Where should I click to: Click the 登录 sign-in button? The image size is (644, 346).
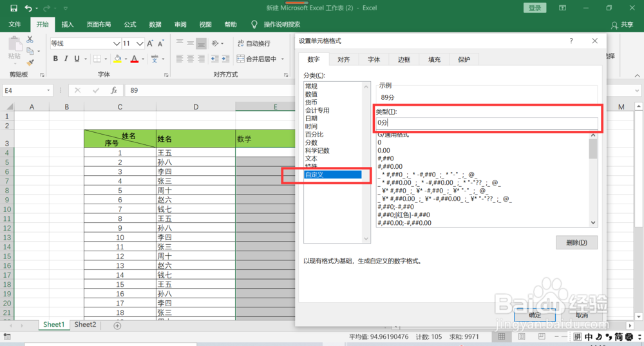(535, 8)
